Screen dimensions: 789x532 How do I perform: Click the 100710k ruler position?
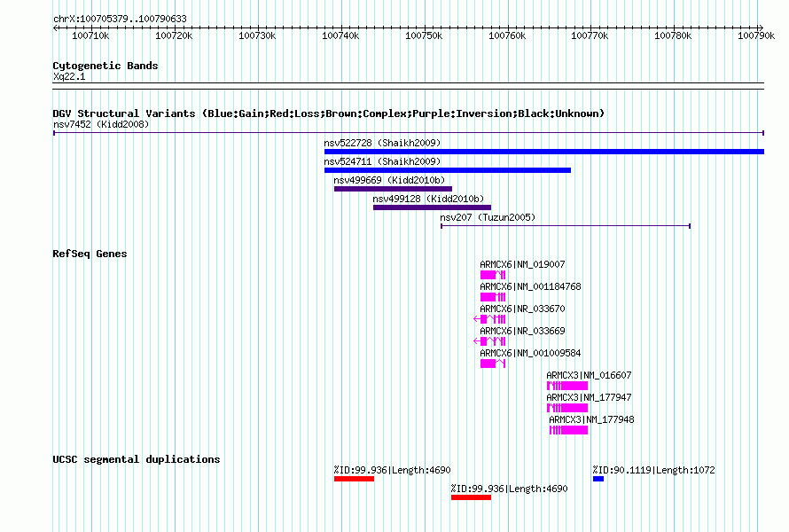coord(90,35)
